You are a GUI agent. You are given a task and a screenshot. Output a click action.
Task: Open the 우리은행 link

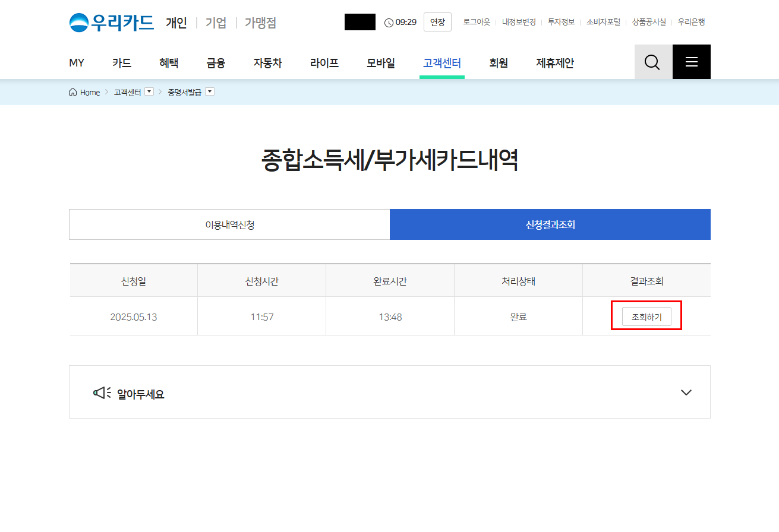[x=690, y=21]
